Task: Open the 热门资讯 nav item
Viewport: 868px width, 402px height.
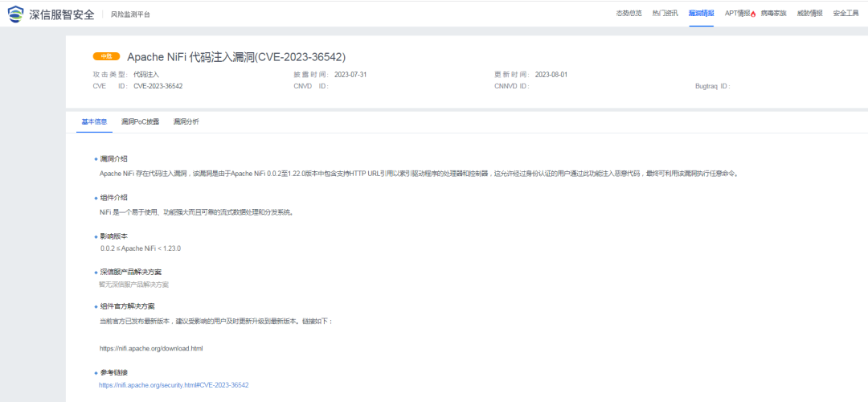Action: [x=665, y=14]
